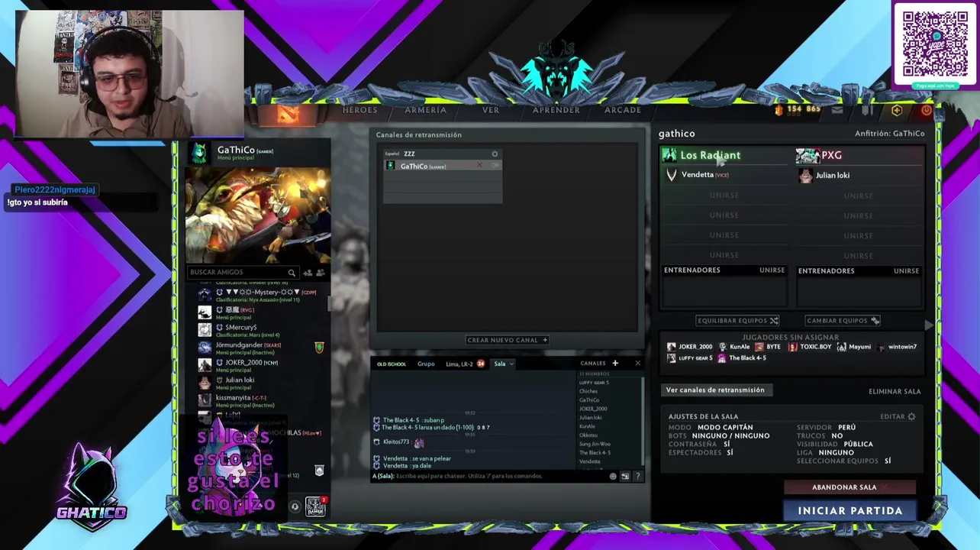Select unassigned player BYTE
Viewport: 980px width, 550px height.
767,347
